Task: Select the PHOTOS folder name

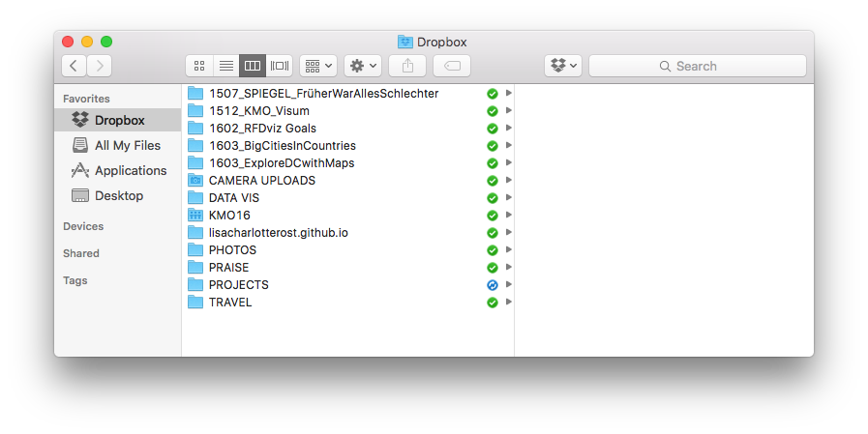Action: [x=232, y=250]
